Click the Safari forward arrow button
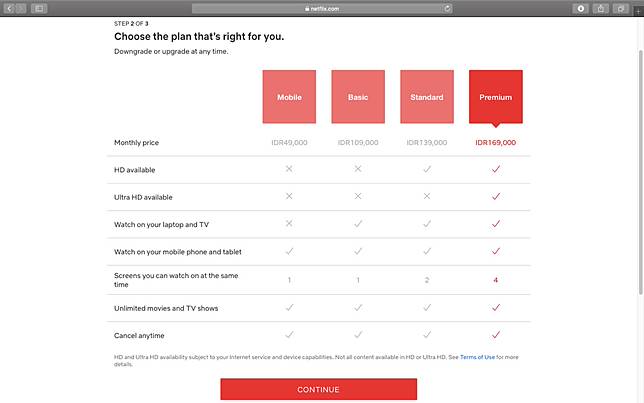This screenshot has height=403, width=644. pyautogui.click(x=21, y=8)
